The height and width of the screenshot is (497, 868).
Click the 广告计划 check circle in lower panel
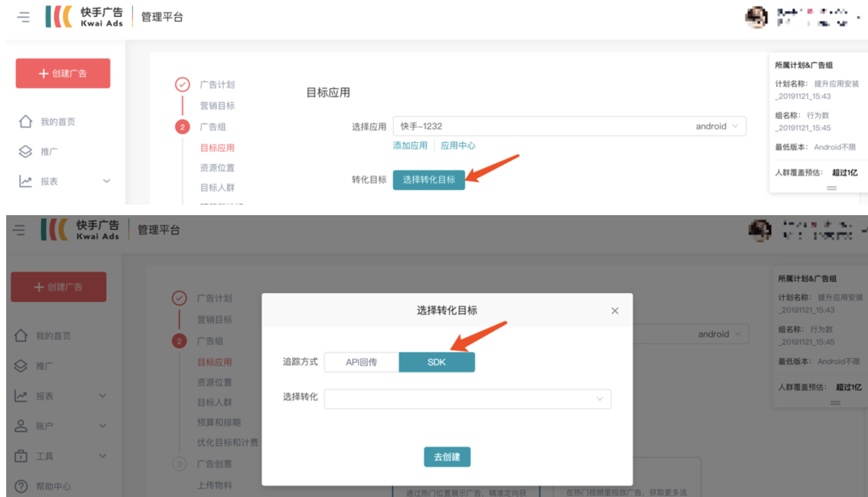pos(179,298)
